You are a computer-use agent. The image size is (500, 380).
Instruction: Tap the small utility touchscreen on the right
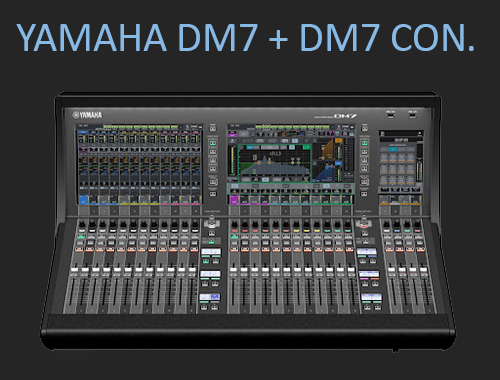(x=401, y=167)
